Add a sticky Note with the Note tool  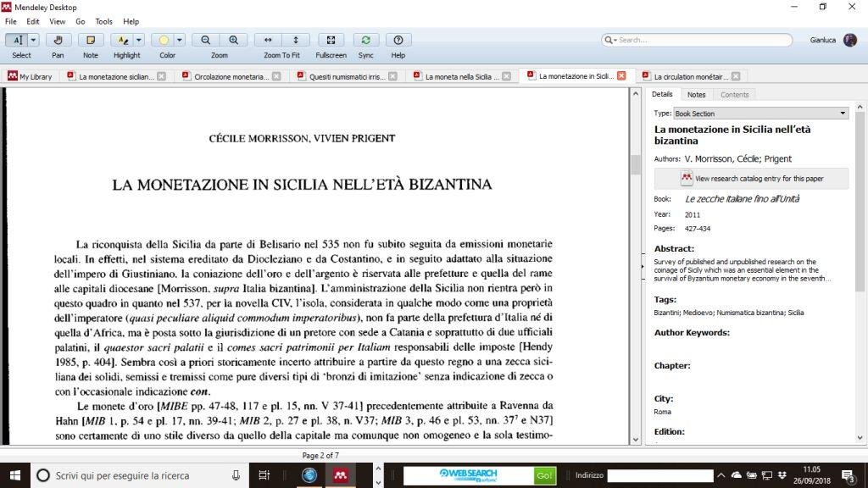pos(90,41)
